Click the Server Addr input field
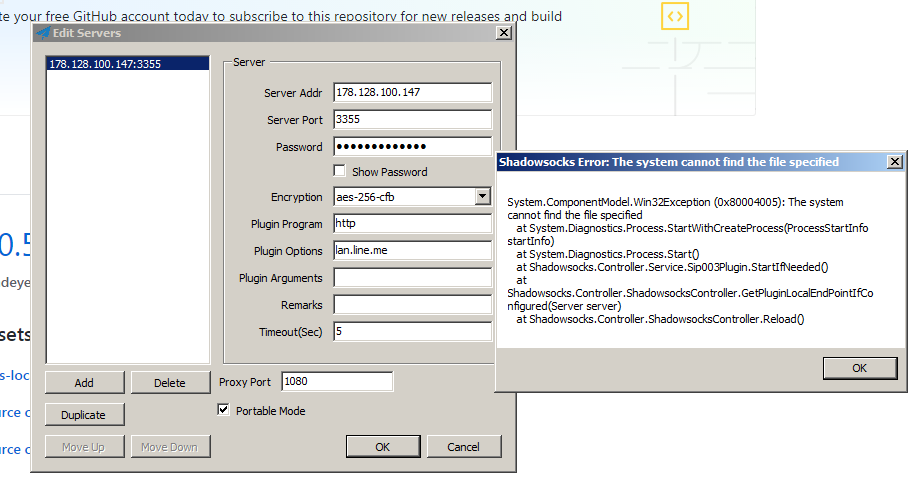 [x=412, y=92]
